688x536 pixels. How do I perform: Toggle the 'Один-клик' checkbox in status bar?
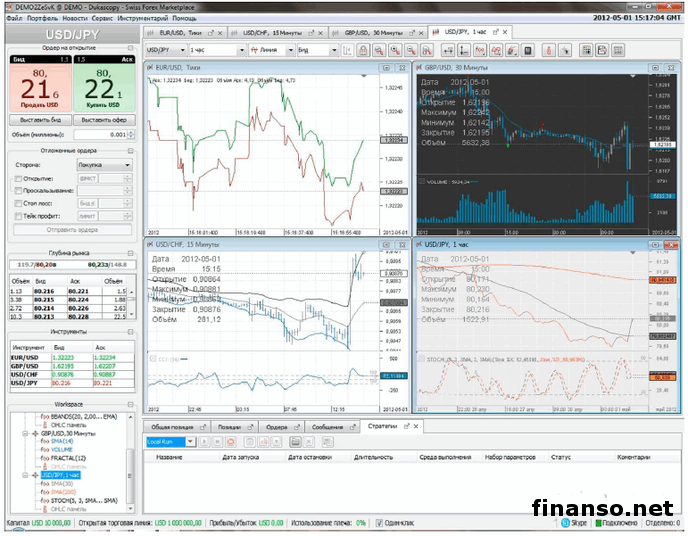378,522
